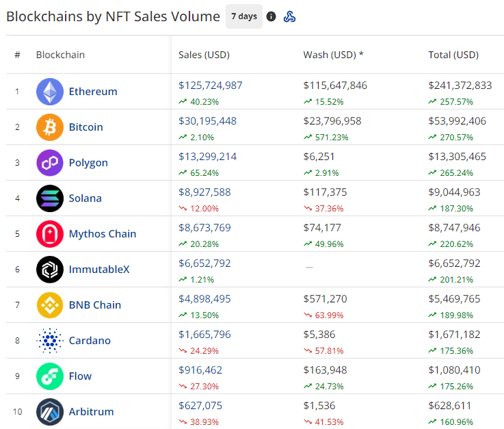This screenshot has height=429, width=504.
Task: Click the Flow logo icon
Action: click(x=49, y=376)
